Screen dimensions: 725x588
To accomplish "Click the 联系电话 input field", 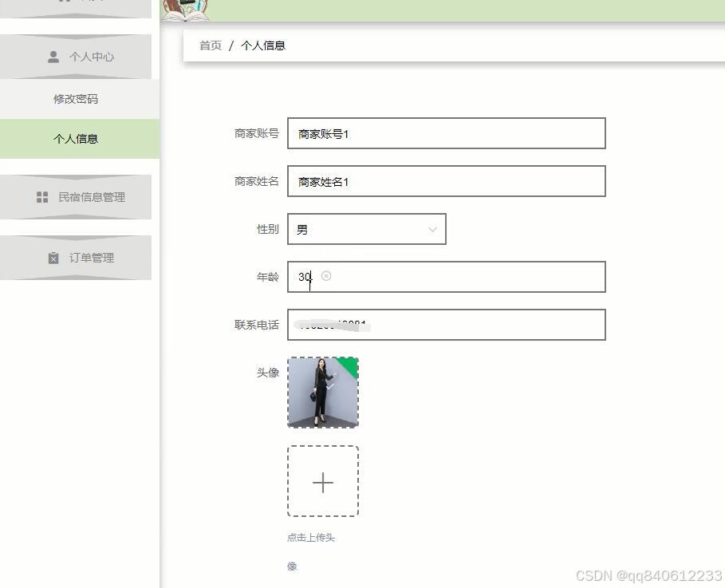I will point(446,325).
